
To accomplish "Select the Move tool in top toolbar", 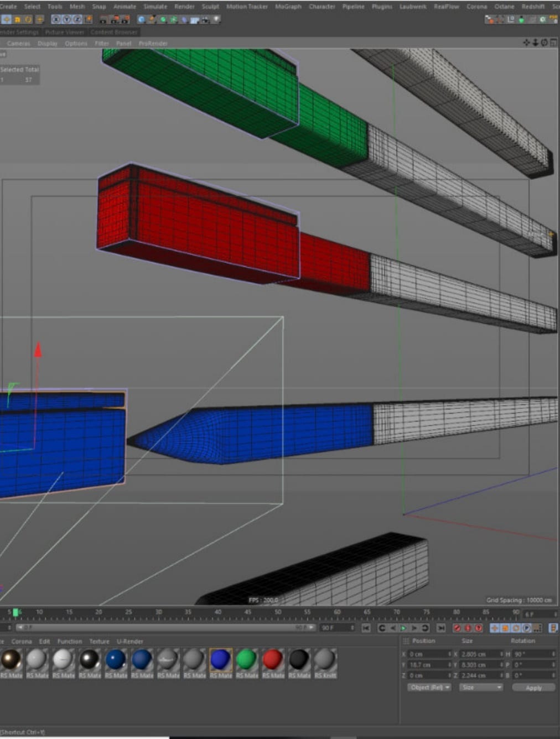I will click(6, 19).
